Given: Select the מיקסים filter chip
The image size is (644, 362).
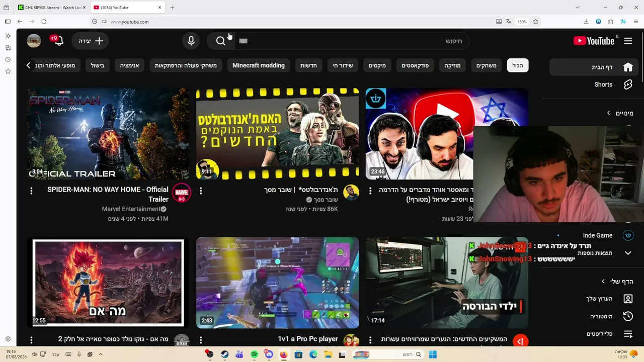Looking at the screenshot, I should (377, 65).
